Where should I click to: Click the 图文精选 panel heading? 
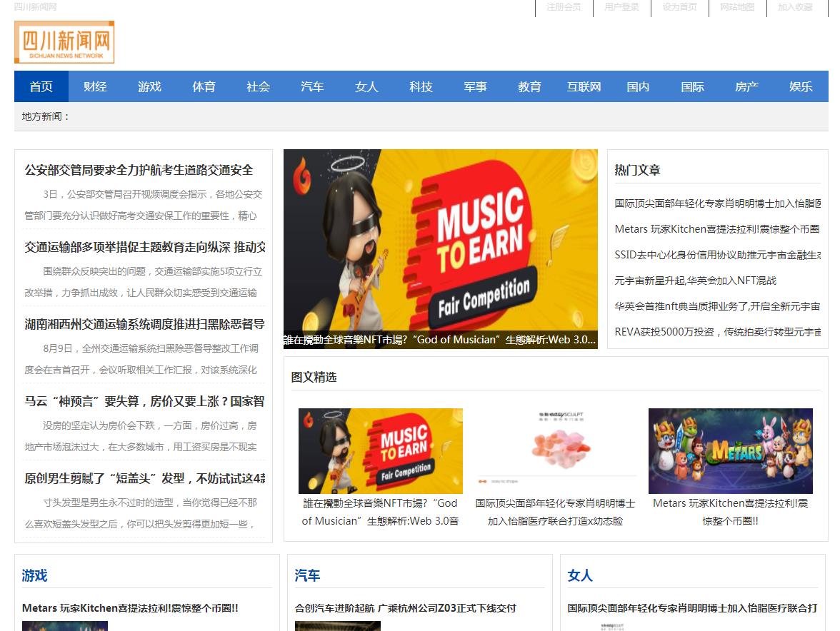tap(314, 378)
